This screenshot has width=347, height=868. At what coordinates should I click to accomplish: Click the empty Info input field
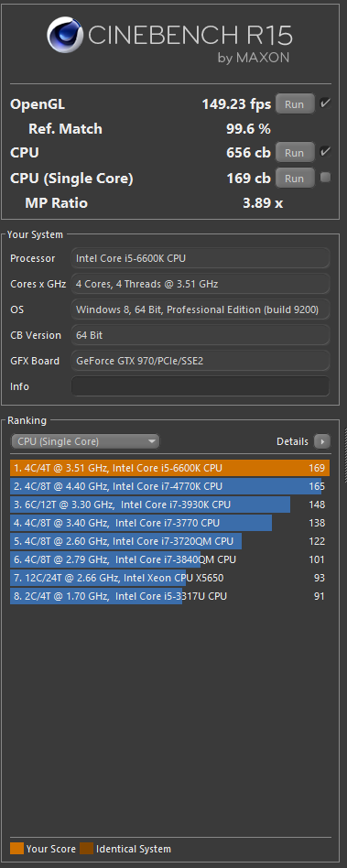click(201, 386)
